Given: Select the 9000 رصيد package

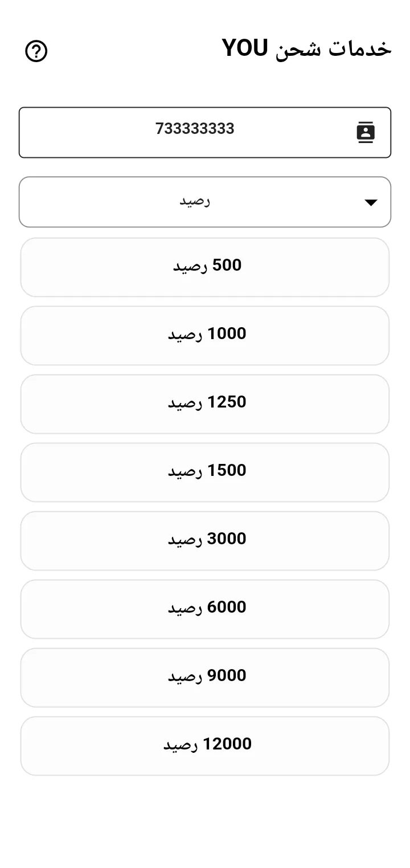Looking at the screenshot, I should tap(205, 678).
